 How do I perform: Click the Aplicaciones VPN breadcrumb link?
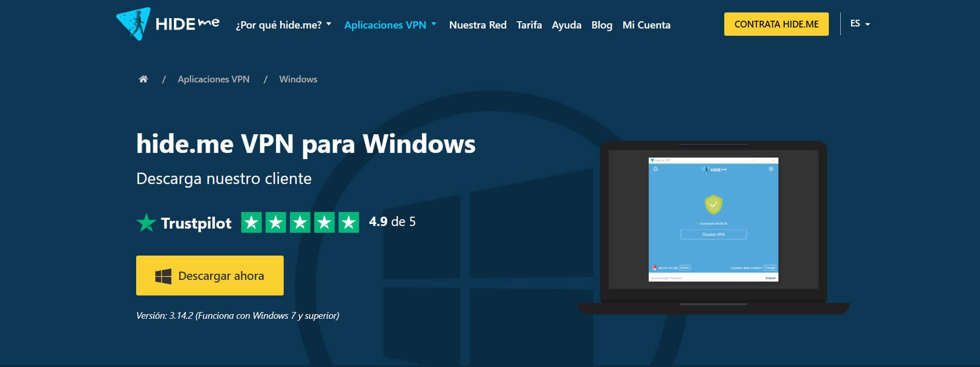click(x=213, y=79)
